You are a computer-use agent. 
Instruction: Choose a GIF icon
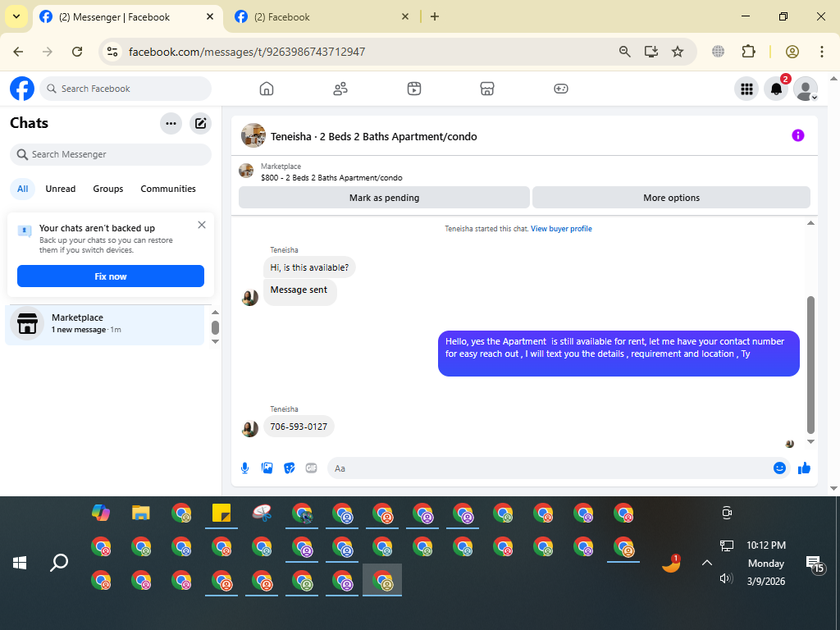[x=311, y=468]
